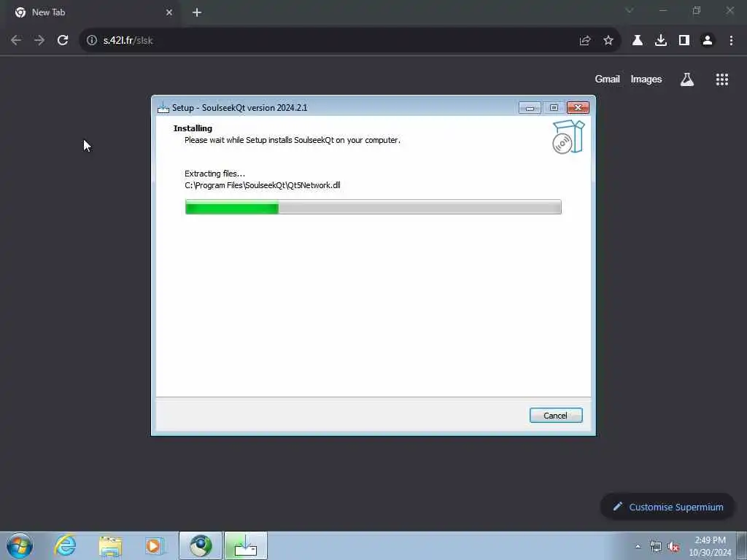
Task: Click the installation progress bar
Action: 373,206
